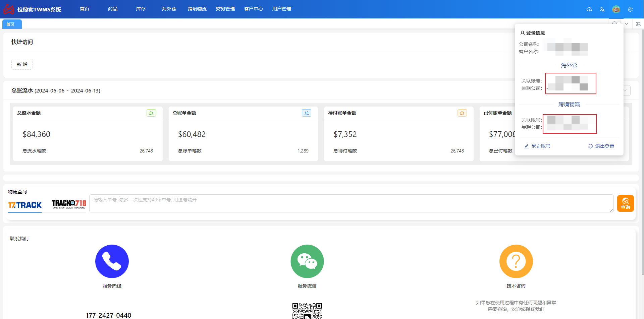
Task: Click the green badge on 总流水金额 card
Action: (151, 113)
